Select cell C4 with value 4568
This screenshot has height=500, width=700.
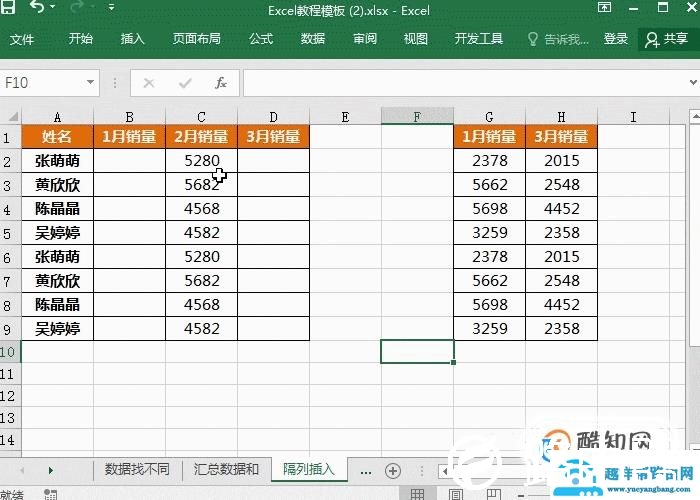tap(201, 208)
